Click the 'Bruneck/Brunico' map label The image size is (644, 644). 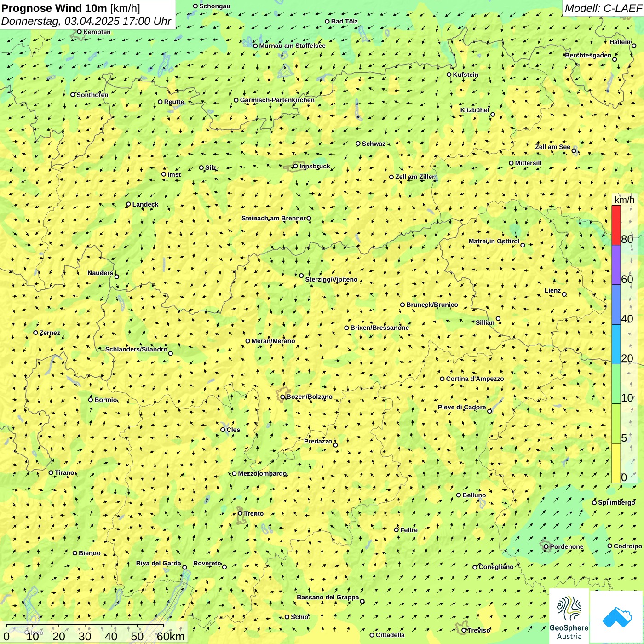(x=432, y=305)
